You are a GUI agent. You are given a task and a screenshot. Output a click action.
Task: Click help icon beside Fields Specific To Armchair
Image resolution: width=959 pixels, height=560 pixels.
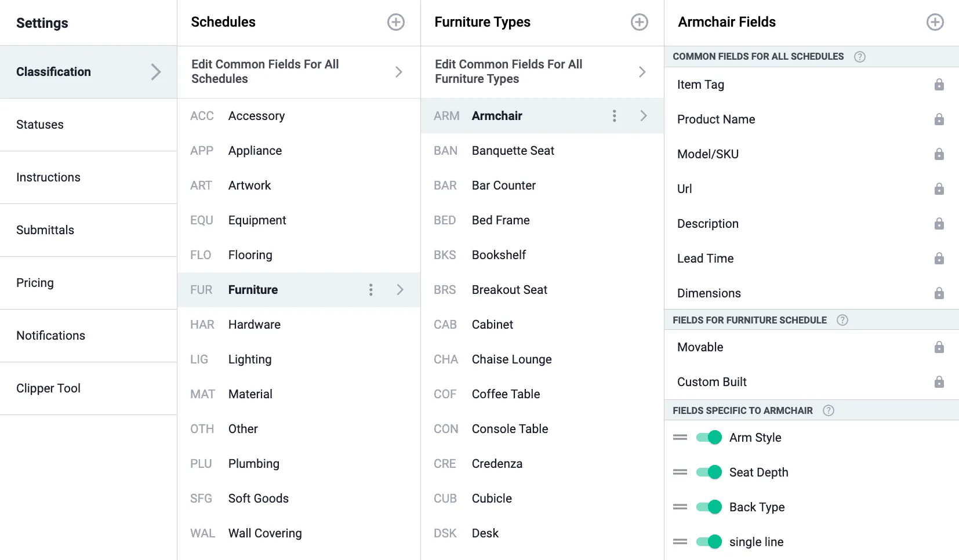pos(829,410)
